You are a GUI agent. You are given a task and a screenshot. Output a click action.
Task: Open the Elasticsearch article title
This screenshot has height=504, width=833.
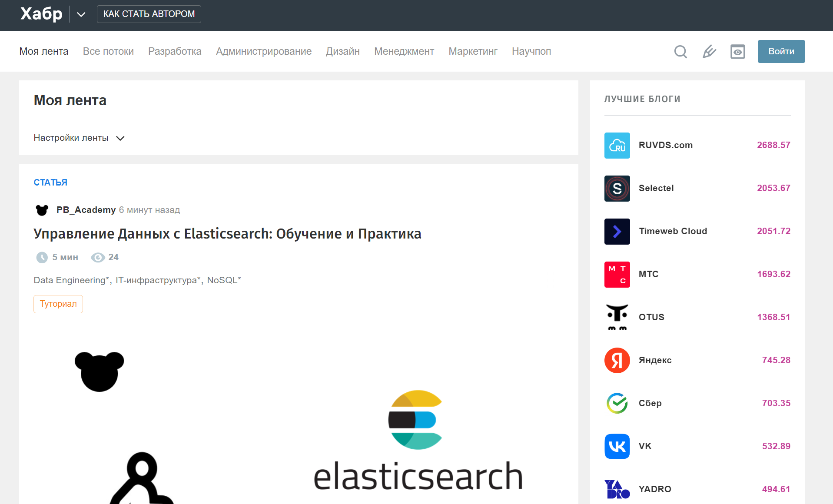point(227,234)
